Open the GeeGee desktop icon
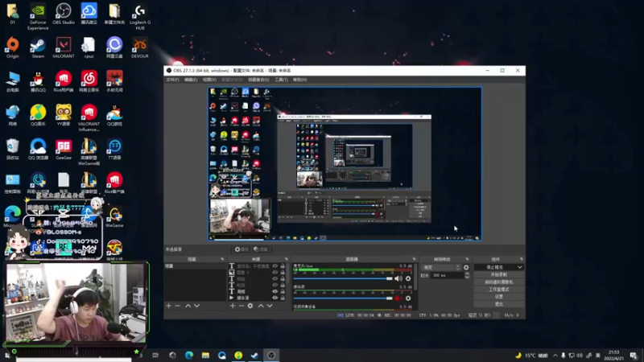This screenshot has height=362, width=644. tap(64, 150)
